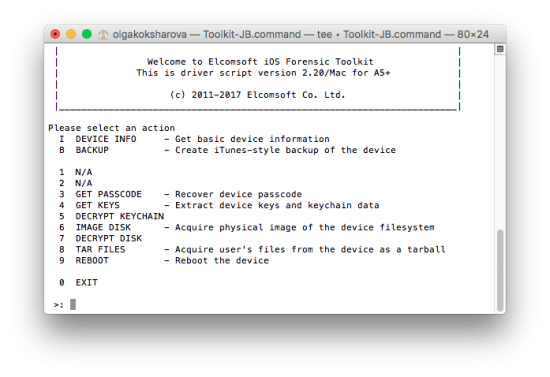Click the terminal cursor at the prompt
550x377 pixels.
point(73,304)
